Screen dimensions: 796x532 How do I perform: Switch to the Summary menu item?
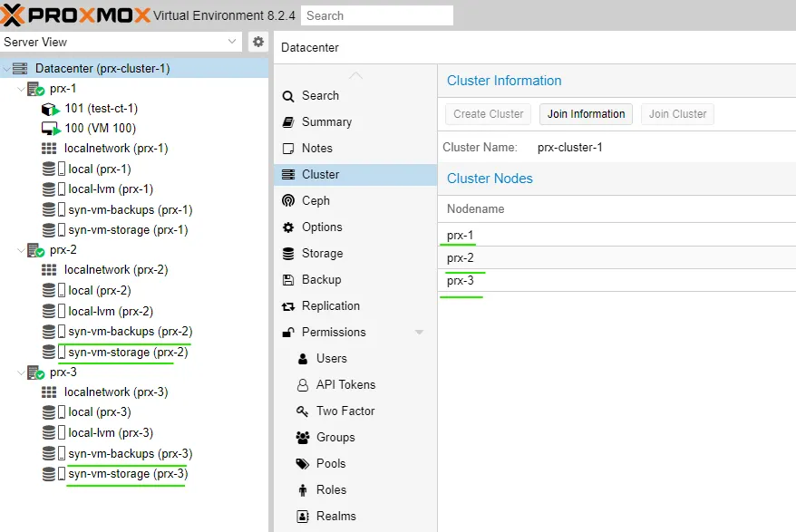point(328,121)
